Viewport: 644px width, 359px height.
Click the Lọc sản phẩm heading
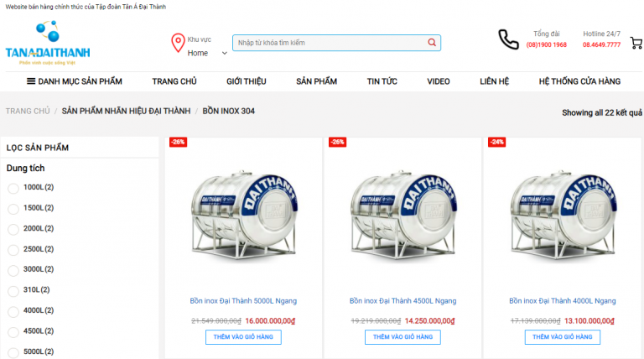[x=38, y=148]
